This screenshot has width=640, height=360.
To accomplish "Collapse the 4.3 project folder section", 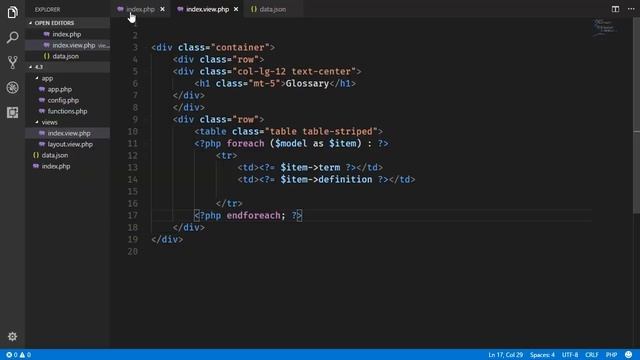I will pos(67,67).
